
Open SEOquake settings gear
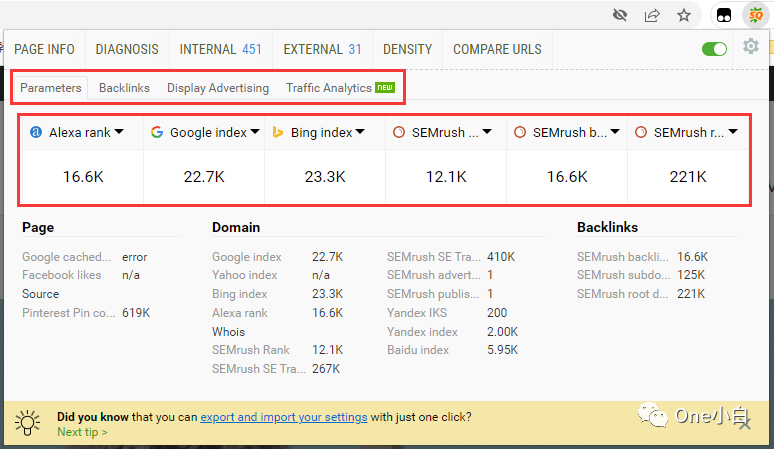click(x=751, y=46)
